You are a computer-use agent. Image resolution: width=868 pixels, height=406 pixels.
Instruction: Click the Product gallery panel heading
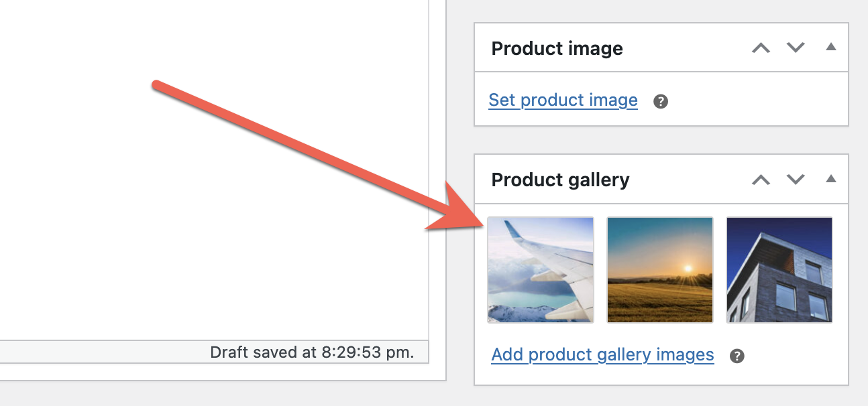point(560,180)
